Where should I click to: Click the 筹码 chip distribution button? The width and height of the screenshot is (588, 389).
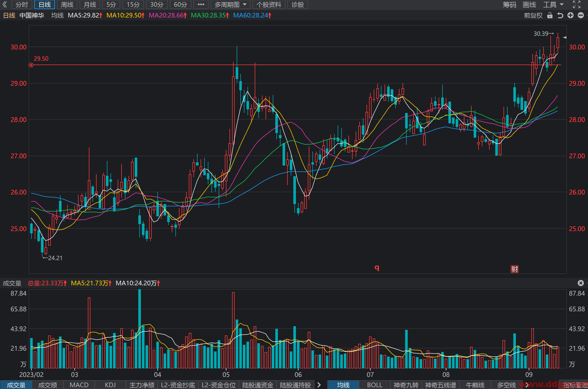point(509,4)
